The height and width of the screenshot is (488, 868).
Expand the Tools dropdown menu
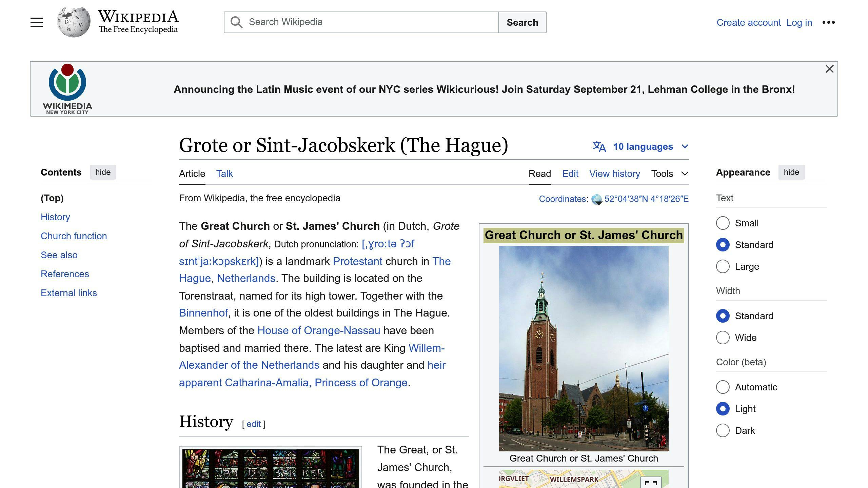[670, 174]
